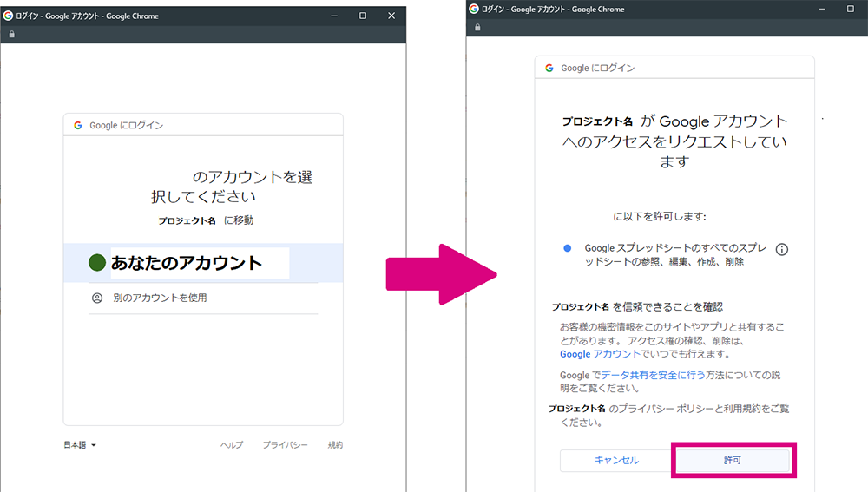Click the person icon beside 別のアカウントを使用
The height and width of the screenshot is (492, 868).
pyautogui.click(x=97, y=298)
